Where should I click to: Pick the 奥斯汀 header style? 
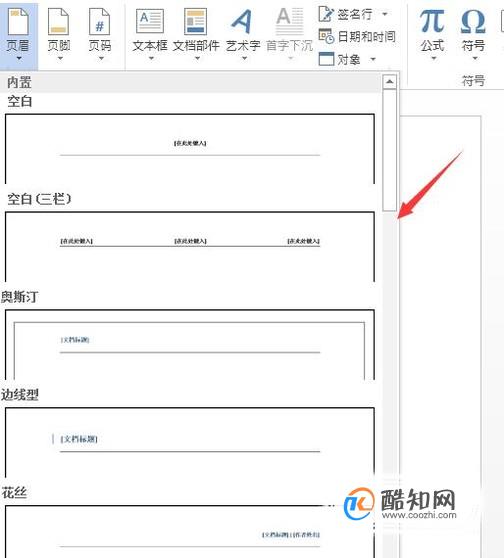pyautogui.click(x=190, y=344)
